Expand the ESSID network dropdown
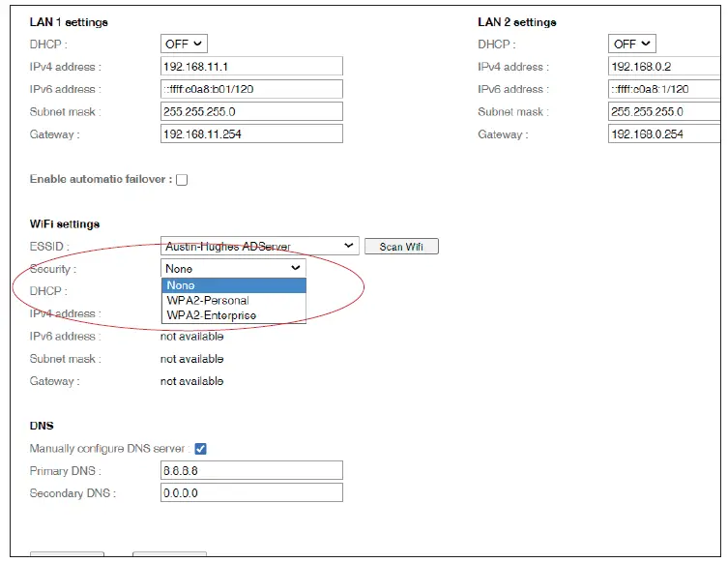The width and height of the screenshot is (728, 563). (x=260, y=247)
